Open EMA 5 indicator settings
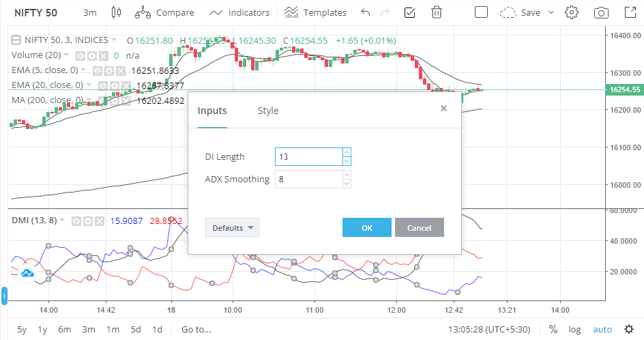 click(x=109, y=71)
